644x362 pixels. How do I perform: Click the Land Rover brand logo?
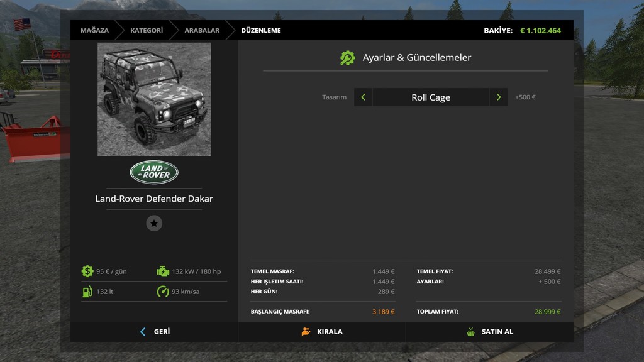coord(154,173)
